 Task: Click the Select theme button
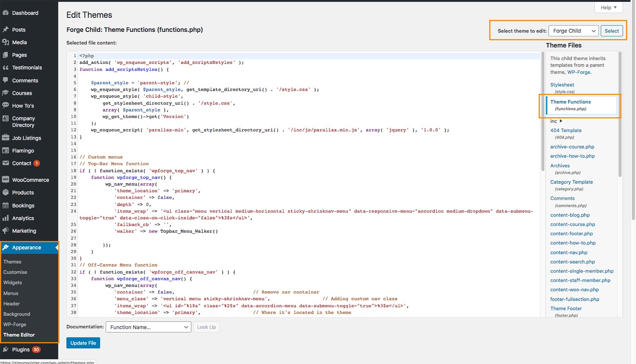[611, 31]
